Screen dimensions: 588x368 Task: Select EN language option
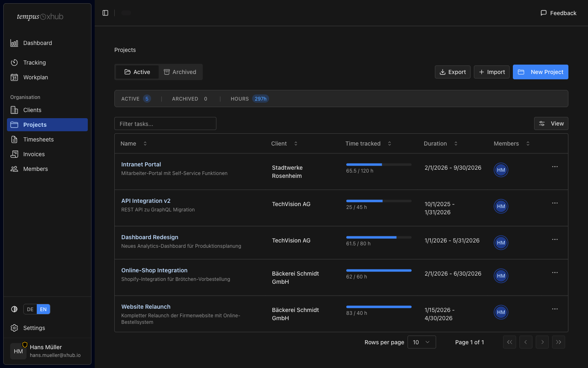[x=43, y=310]
